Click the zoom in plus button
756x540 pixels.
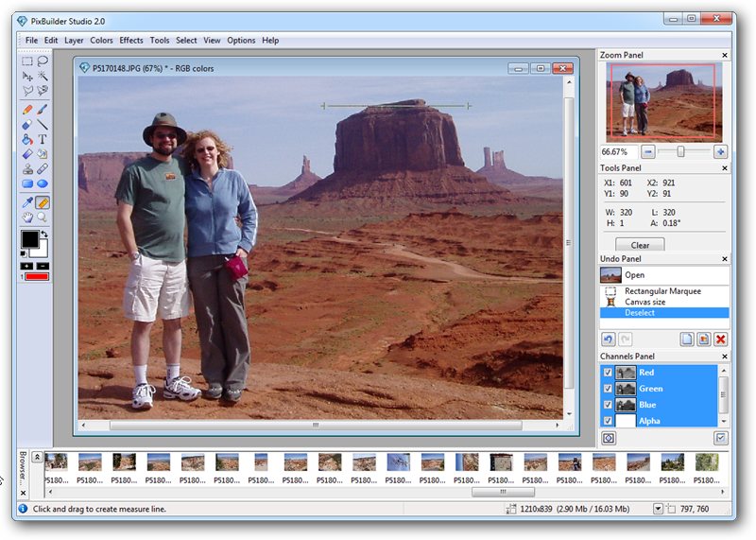720,152
